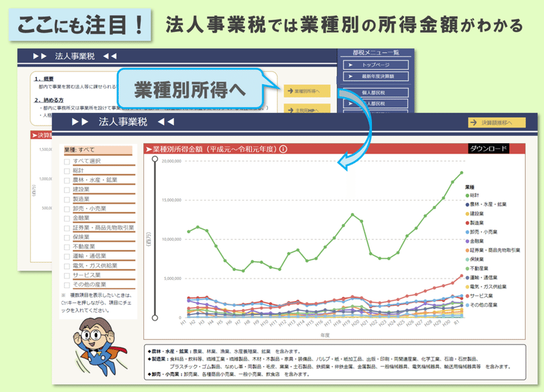Select the 農林・水産・鉱業 checkbox
The width and height of the screenshot is (544, 392).
tap(67, 181)
